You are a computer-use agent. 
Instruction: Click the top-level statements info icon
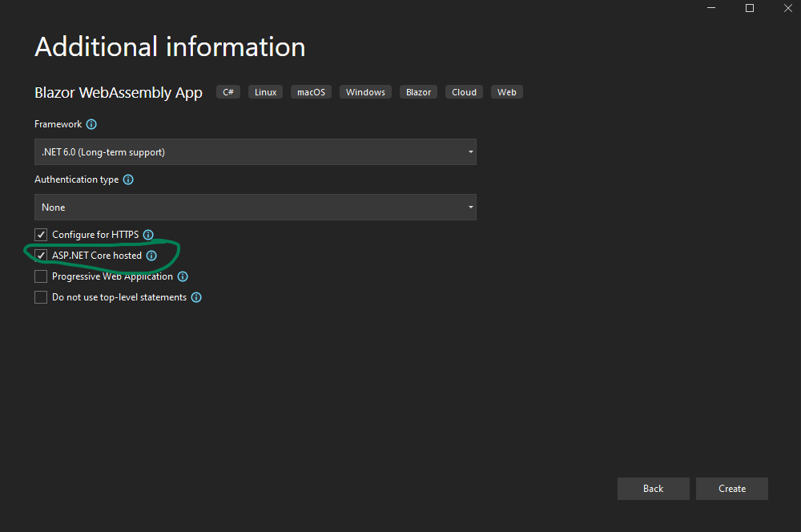pos(196,297)
